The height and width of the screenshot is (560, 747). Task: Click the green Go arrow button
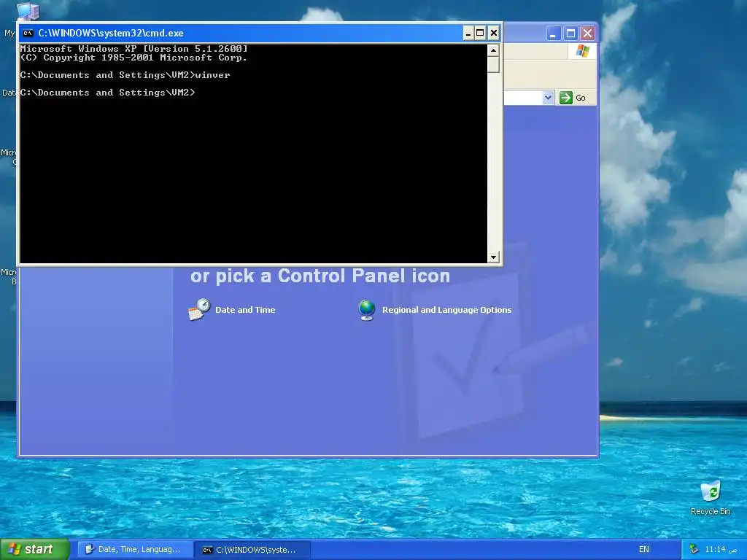coord(565,98)
